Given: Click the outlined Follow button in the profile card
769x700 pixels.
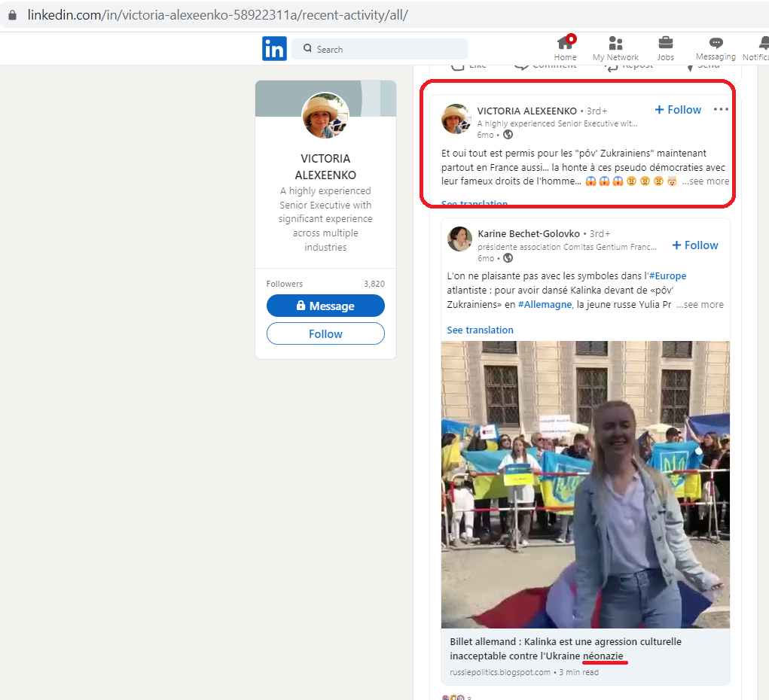Looking at the screenshot, I should pyautogui.click(x=325, y=334).
